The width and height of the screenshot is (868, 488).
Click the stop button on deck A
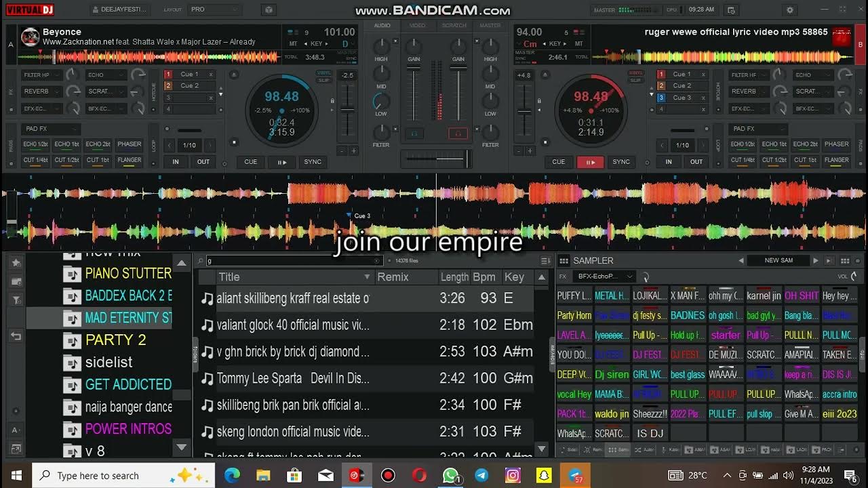(234, 142)
